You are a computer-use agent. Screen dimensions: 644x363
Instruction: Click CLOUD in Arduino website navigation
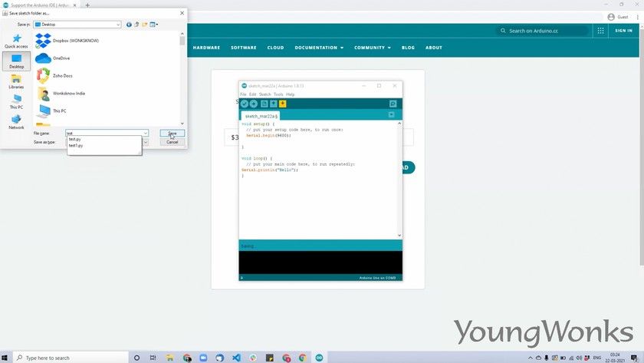pyautogui.click(x=275, y=48)
